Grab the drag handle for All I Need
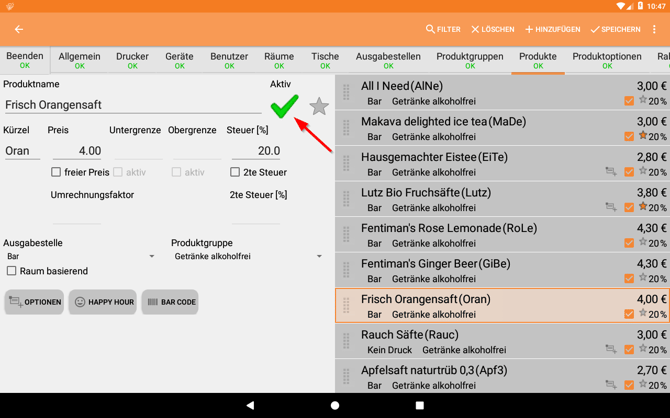This screenshot has height=418, width=670. (x=347, y=93)
